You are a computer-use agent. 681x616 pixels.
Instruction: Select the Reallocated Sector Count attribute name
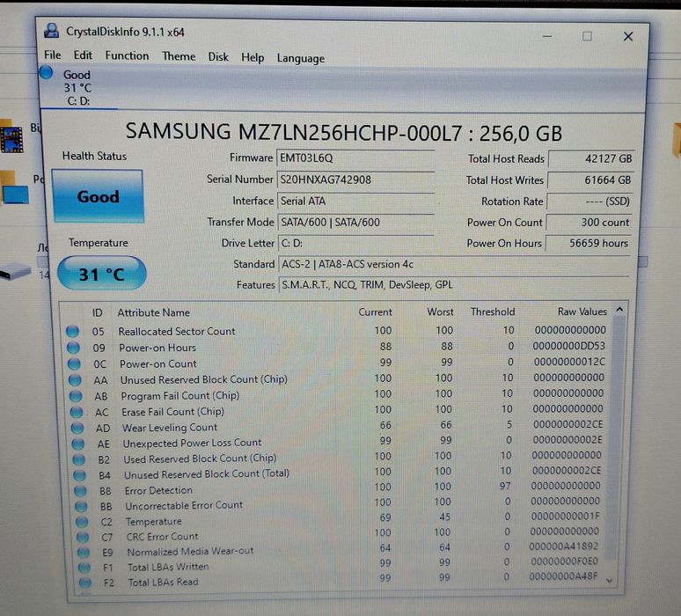click(x=177, y=332)
